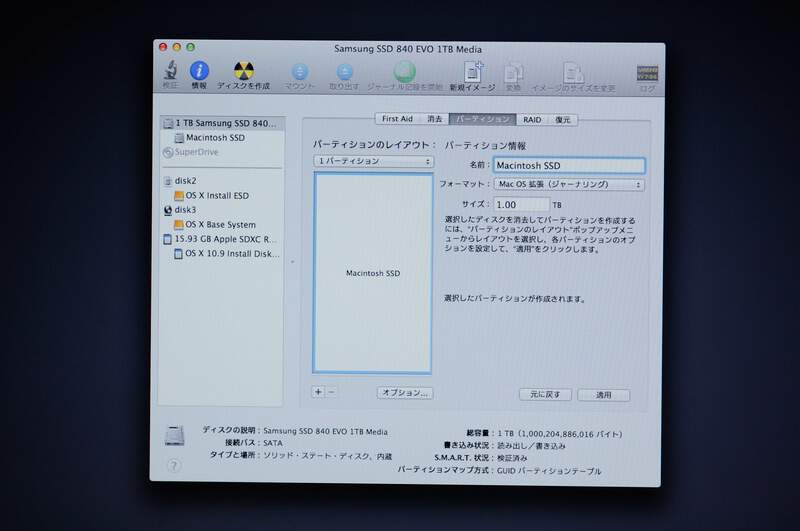
Task: Switch to the First Aid tab
Action: click(x=397, y=119)
